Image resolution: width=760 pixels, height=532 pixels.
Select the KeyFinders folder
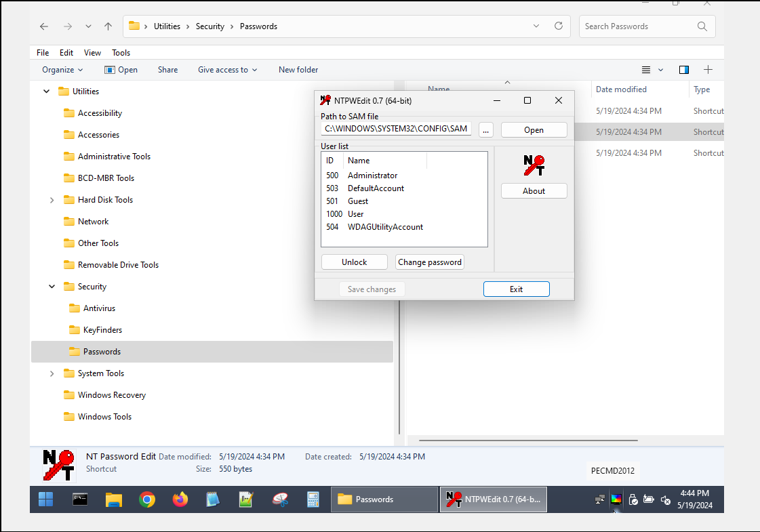click(103, 330)
